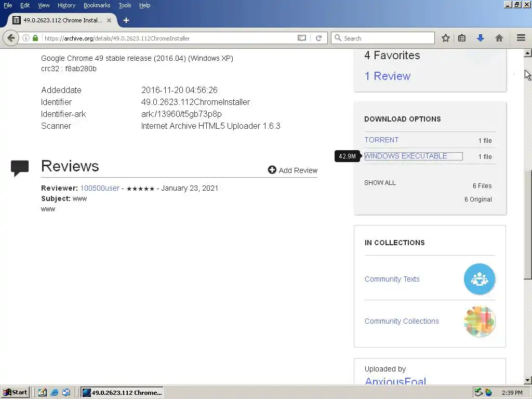Click the scrollbar down arrow
The image size is (532, 399).
click(528, 380)
